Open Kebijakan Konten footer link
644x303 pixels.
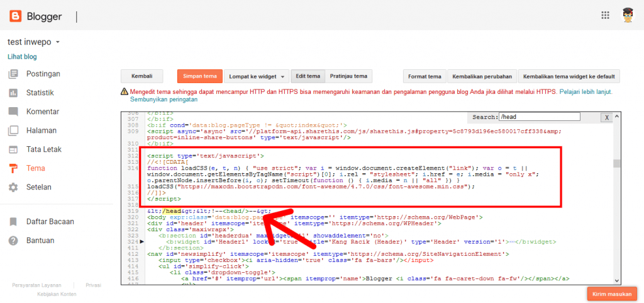(57, 294)
